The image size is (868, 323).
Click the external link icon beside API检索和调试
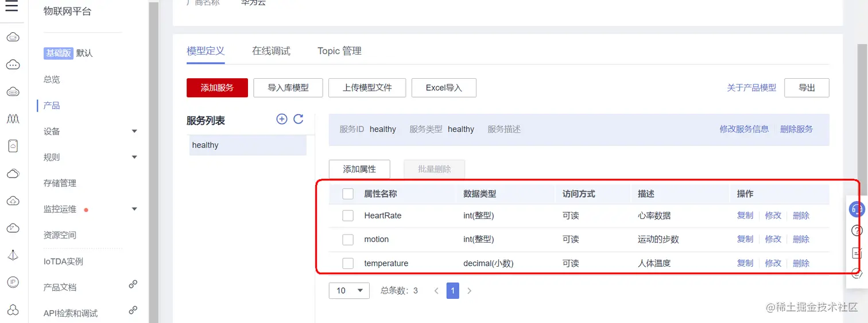[x=133, y=310]
